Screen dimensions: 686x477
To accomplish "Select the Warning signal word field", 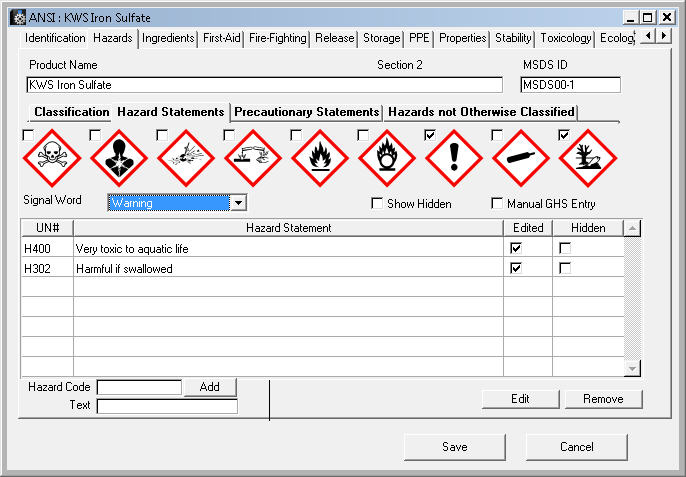I will pyautogui.click(x=169, y=203).
